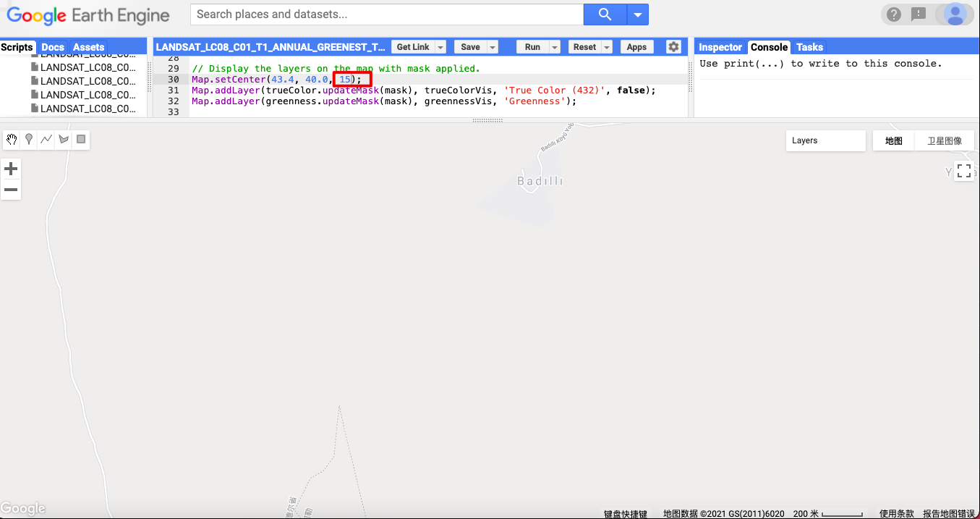The width and height of the screenshot is (980, 519).
Task: Click the Save button
Action: coord(470,47)
